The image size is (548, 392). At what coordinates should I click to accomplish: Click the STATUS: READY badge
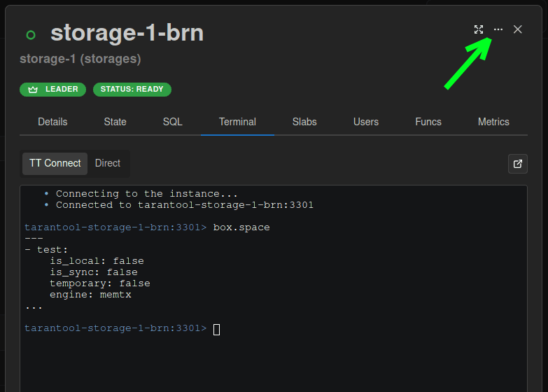[132, 90]
